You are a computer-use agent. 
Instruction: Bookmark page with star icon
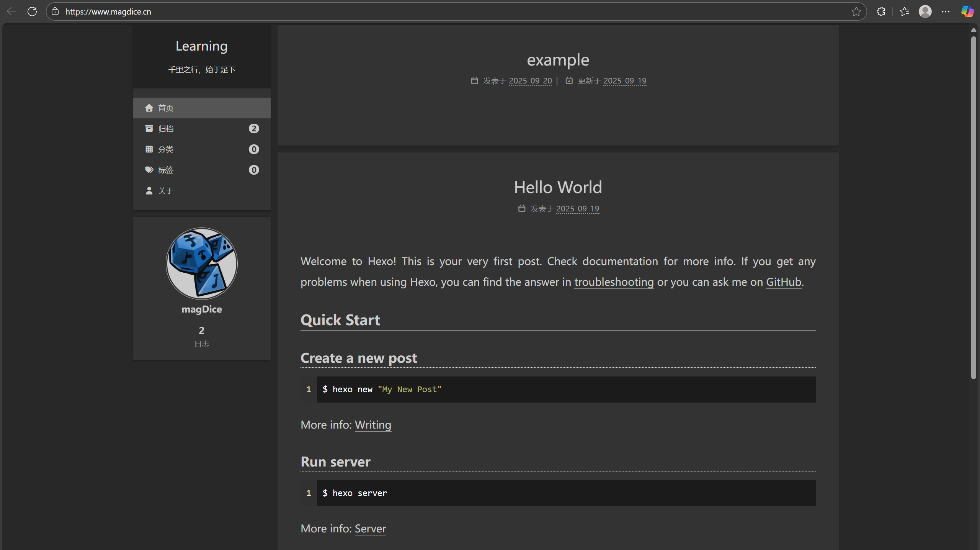pyautogui.click(x=856, y=11)
